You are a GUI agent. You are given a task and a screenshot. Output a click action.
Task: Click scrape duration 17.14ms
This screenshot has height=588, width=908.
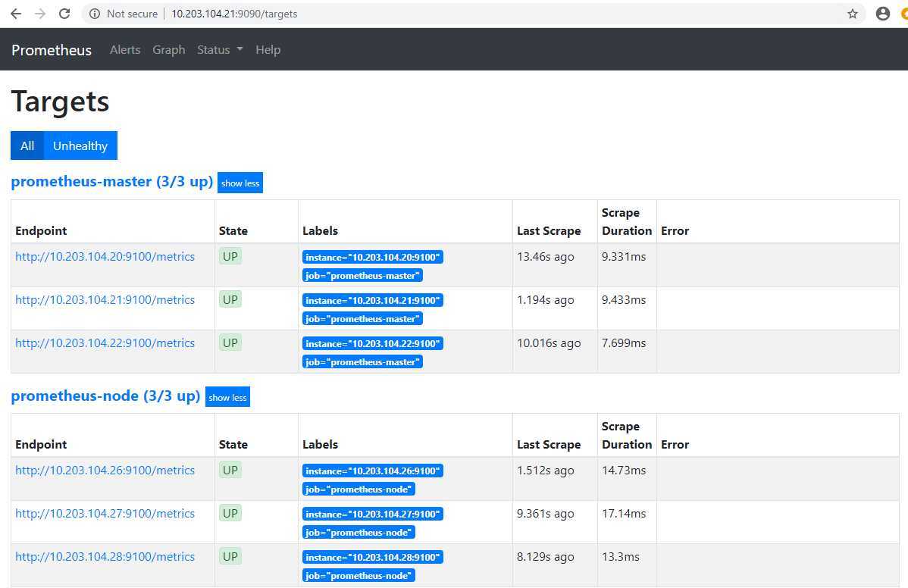point(624,513)
